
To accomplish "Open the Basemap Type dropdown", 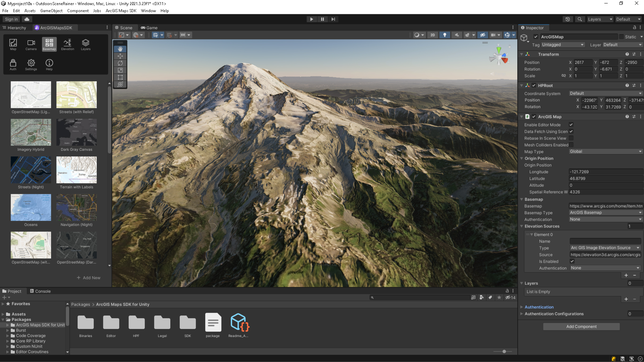I will (606, 213).
